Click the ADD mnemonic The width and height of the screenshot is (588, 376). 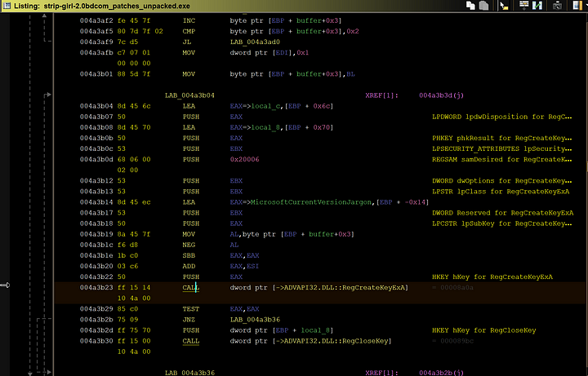(189, 266)
